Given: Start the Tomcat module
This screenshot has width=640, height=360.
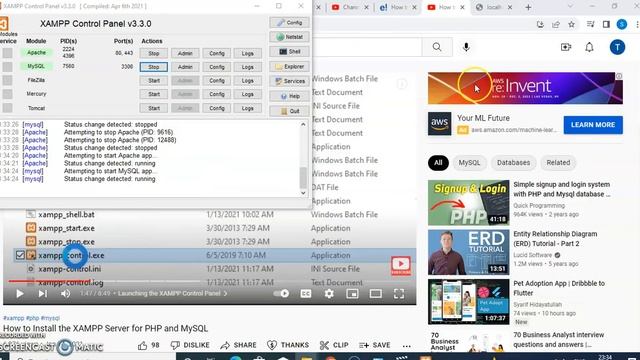Looking at the screenshot, I should pos(153,108).
